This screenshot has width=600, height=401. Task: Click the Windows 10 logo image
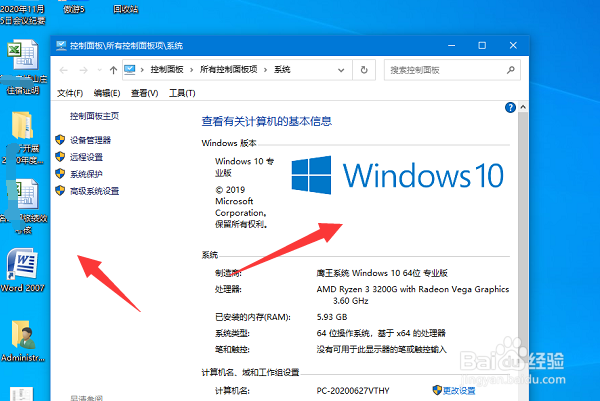point(397,175)
